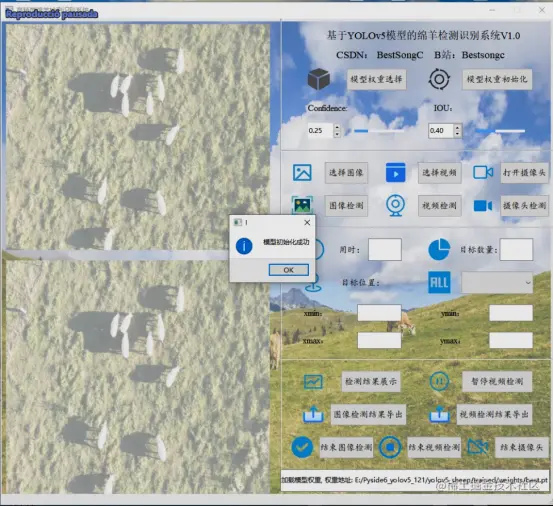554x506 pixels.
Task: Click the blue info icon in dialog
Action: (x=244, y=246)
